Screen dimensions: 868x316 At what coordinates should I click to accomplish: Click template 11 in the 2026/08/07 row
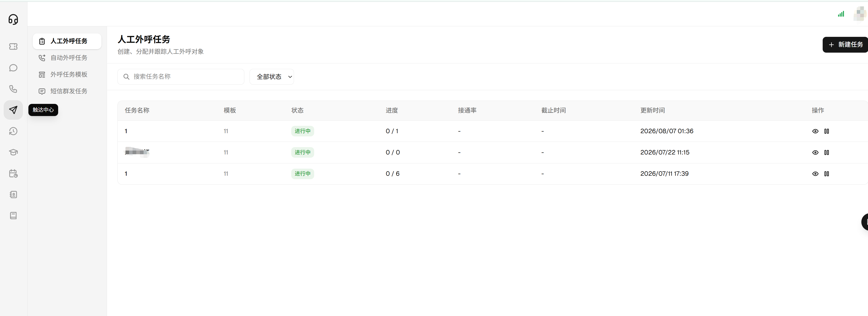click(x=226, y=131)
